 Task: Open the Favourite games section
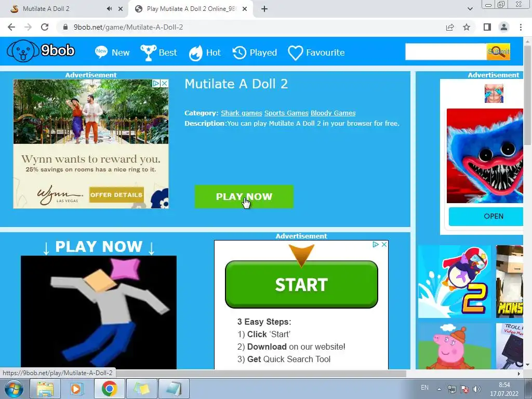[316, 52]
